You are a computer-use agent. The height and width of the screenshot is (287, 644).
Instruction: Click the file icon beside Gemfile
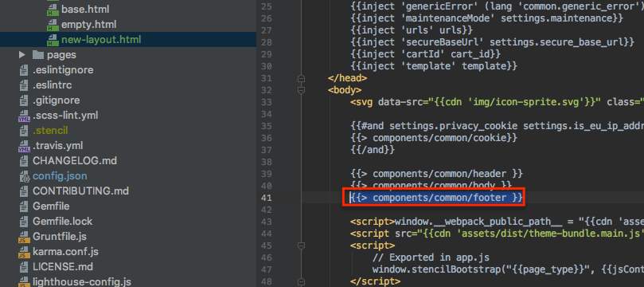[x=24, y=206]
